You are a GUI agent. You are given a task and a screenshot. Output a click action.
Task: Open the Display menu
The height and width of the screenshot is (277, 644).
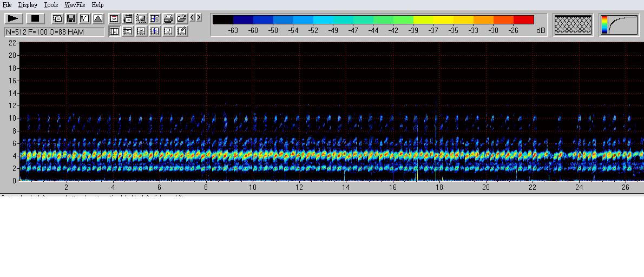[28, 5]
